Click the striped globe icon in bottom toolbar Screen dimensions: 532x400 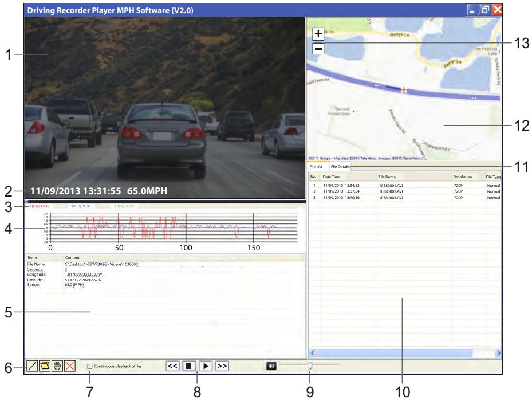pyautogui.click(x=57, y=366)
